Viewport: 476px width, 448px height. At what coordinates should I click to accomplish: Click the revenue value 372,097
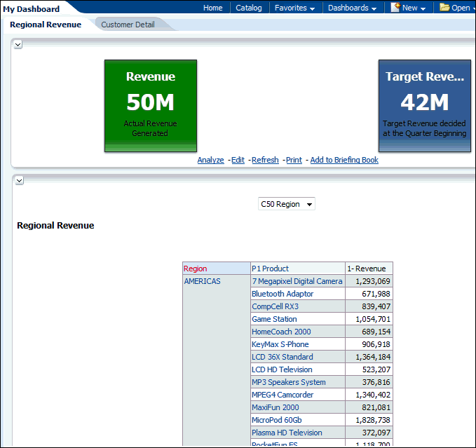point(376,433)
